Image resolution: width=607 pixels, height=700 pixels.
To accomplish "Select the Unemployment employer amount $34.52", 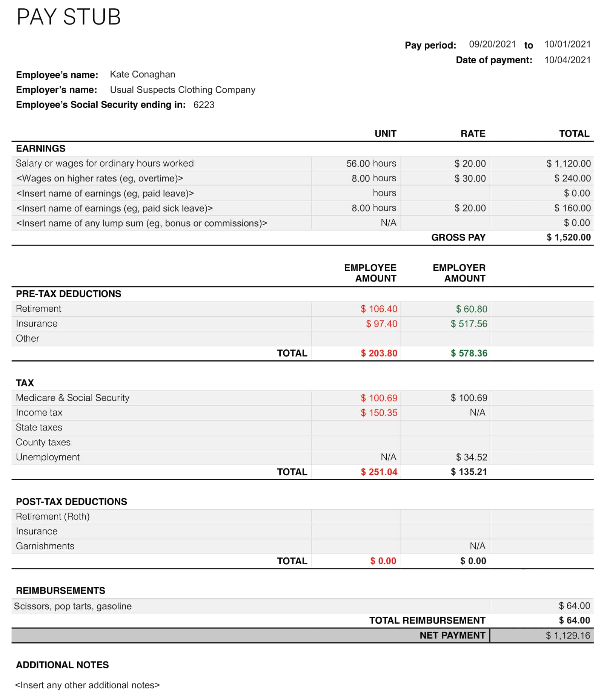I will pyautogui.click(x=470, y=457).
